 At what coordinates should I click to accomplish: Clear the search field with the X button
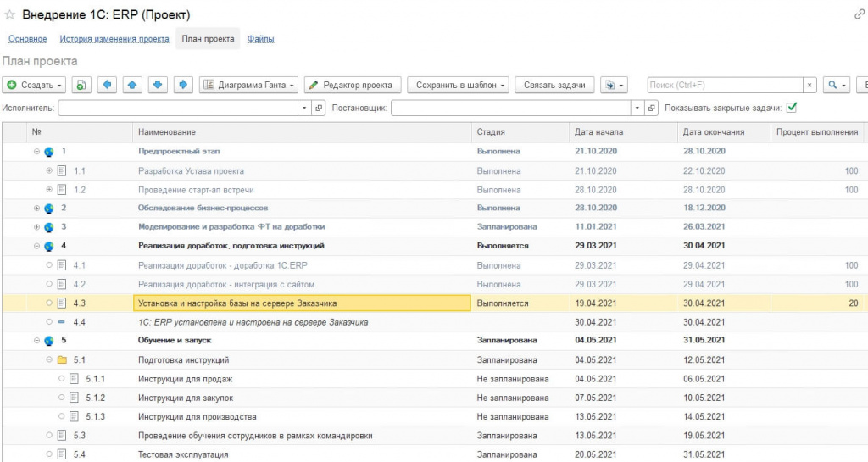[810, 85]
